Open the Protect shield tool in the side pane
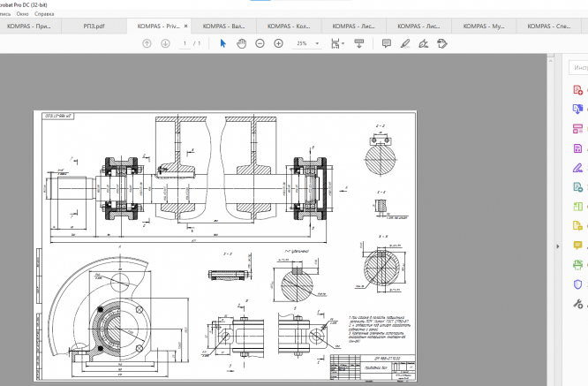 tap(579, 284)
